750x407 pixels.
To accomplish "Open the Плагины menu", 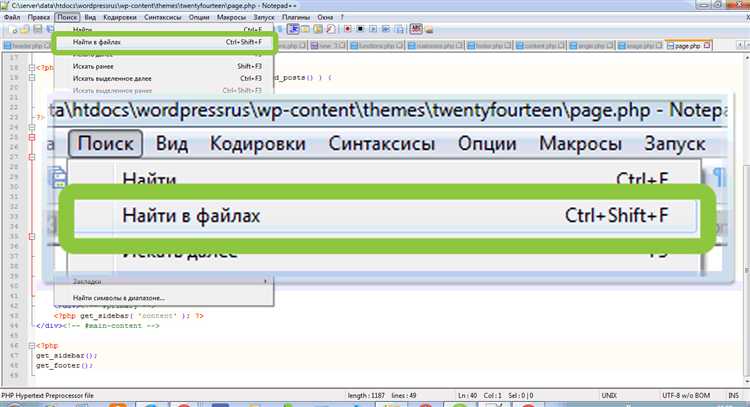I will click(x=296, y=17).
